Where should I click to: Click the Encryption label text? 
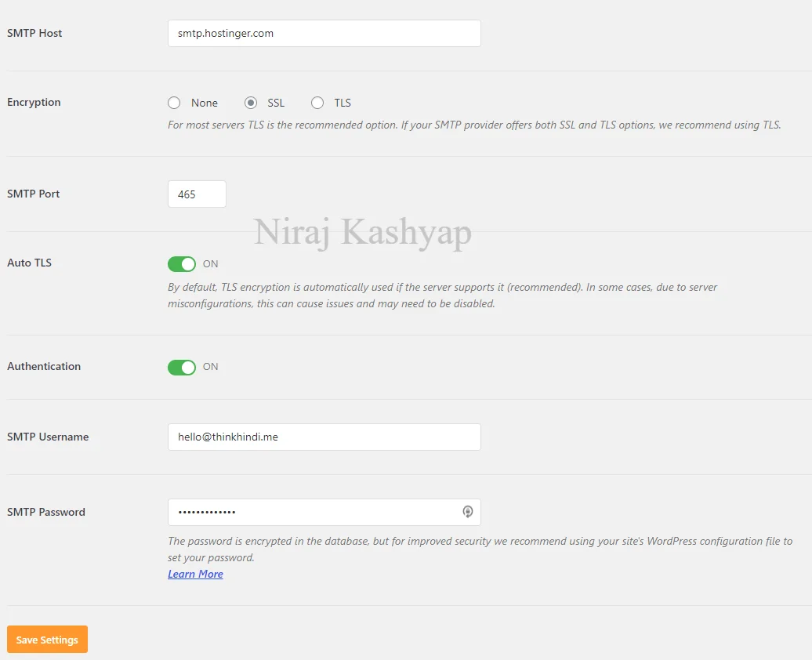coord(34,102)
